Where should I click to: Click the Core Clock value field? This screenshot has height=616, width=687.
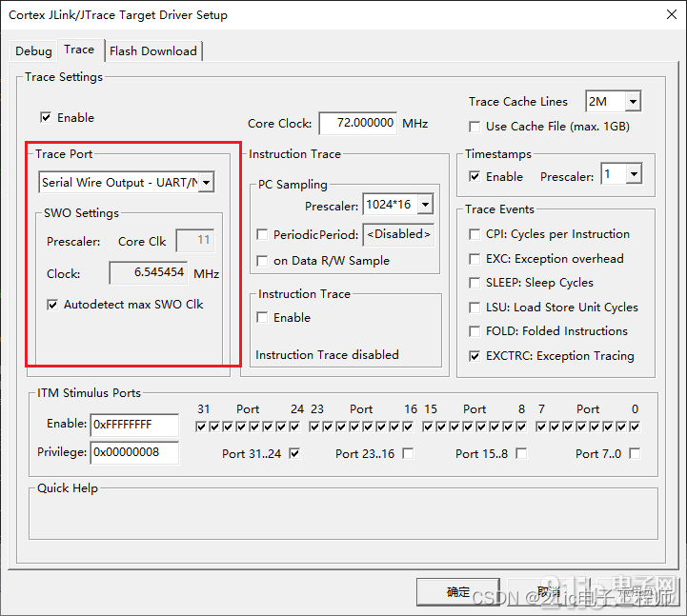tap(358, 123)
